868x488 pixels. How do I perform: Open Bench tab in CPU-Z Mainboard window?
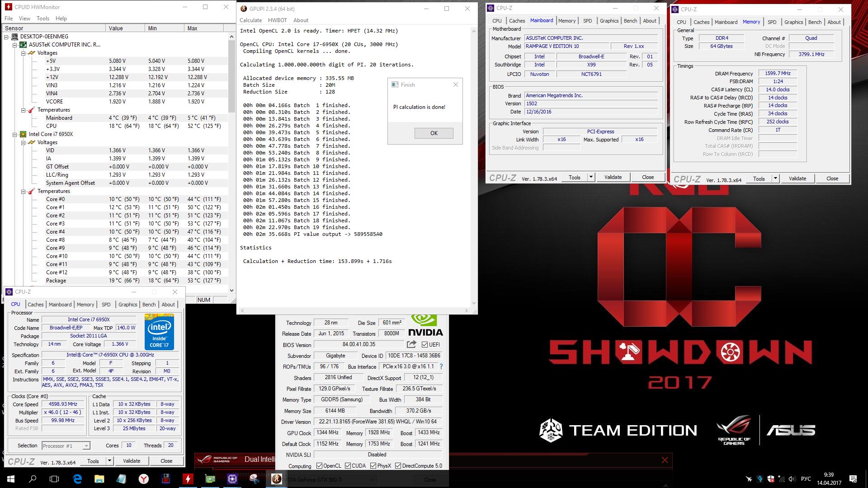click(630, 21)
